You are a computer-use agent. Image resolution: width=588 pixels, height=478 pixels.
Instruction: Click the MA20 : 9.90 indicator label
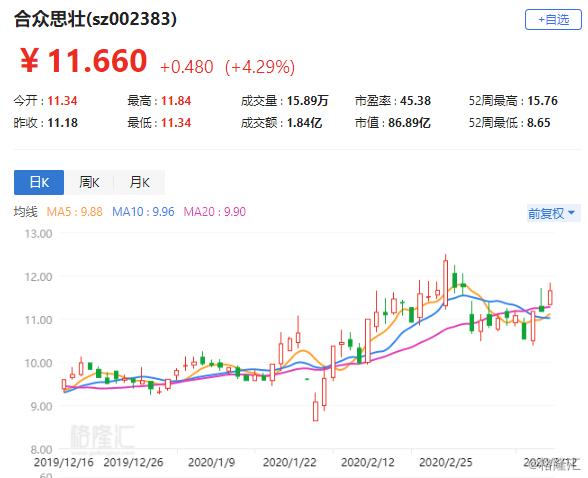click(214, 212)
